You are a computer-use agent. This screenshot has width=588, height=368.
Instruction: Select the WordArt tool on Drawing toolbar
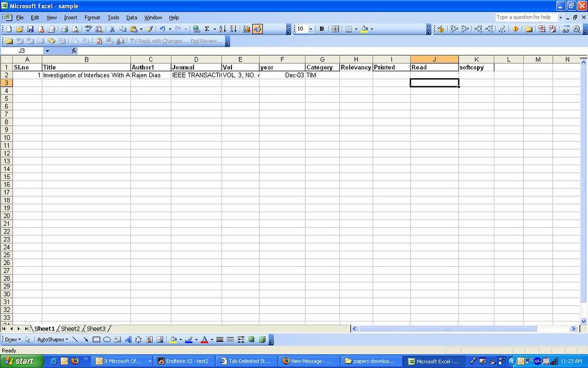129,339
